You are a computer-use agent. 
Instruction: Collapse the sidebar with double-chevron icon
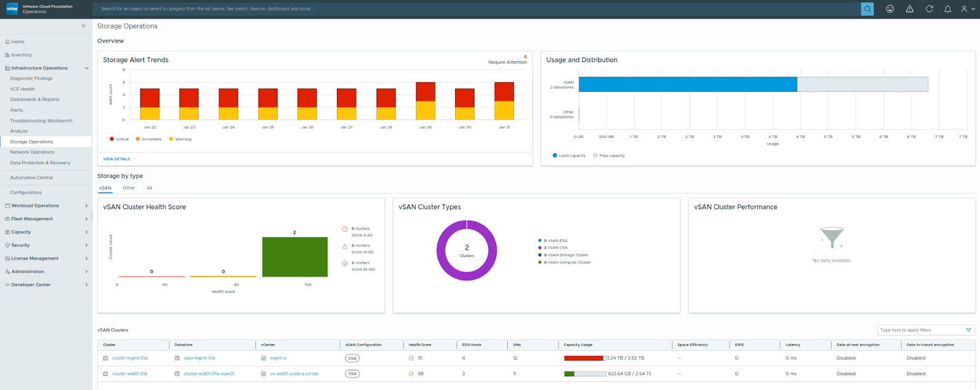[x=84, y=26]
